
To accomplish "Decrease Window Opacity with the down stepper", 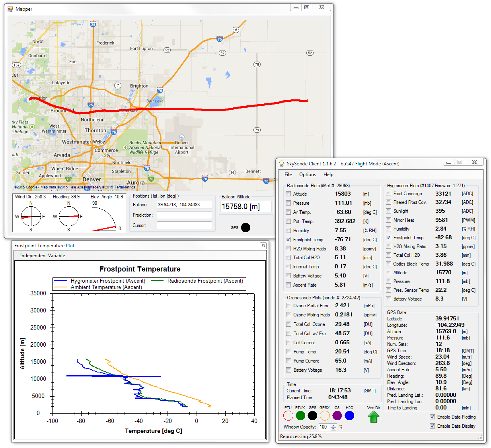I will coord(333,429).
